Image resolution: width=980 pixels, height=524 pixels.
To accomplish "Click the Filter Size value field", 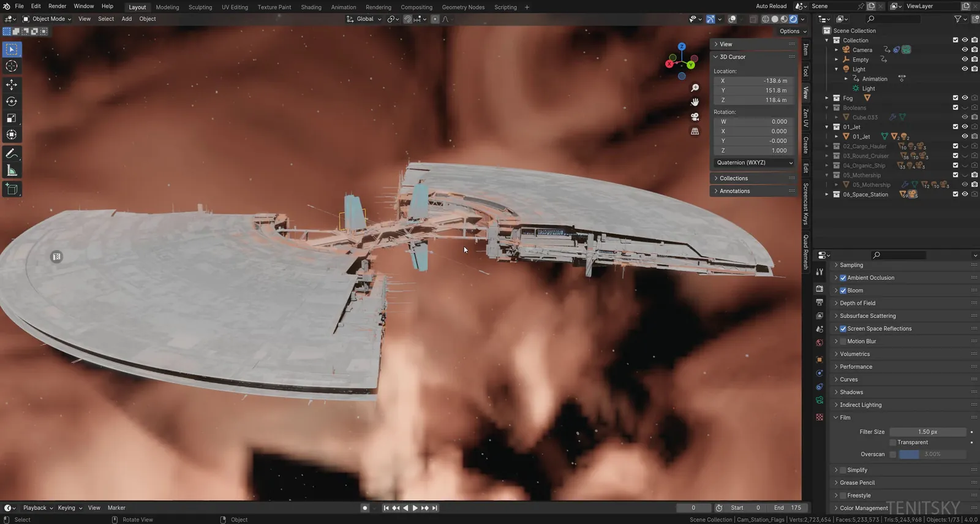I will [927, 432].
